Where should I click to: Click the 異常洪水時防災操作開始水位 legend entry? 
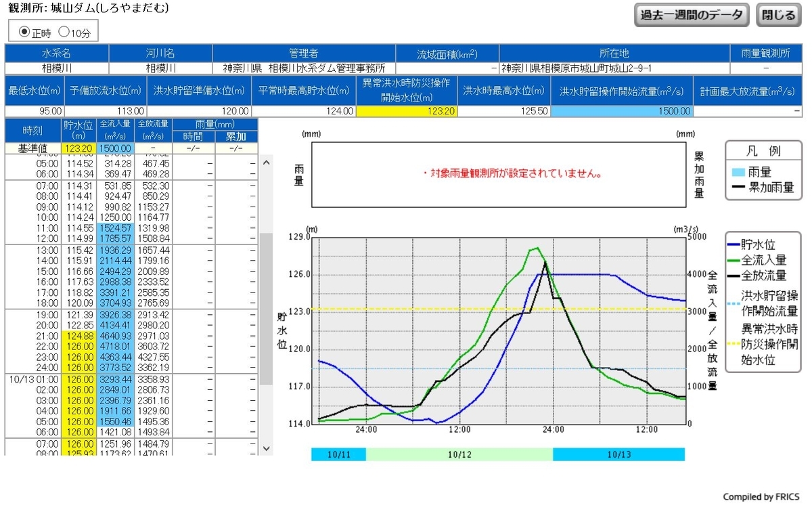[x=763, y=344]
